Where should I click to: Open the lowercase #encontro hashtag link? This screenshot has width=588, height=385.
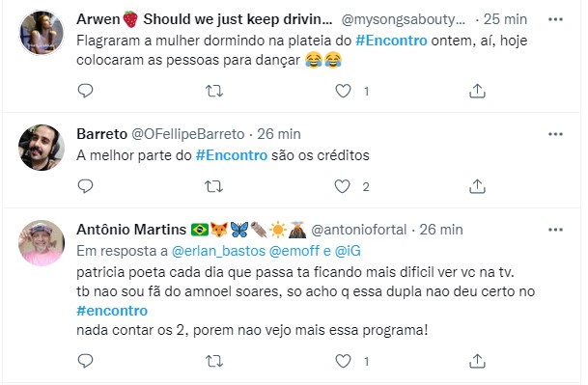pyautogui.click(x=112, y=311)
